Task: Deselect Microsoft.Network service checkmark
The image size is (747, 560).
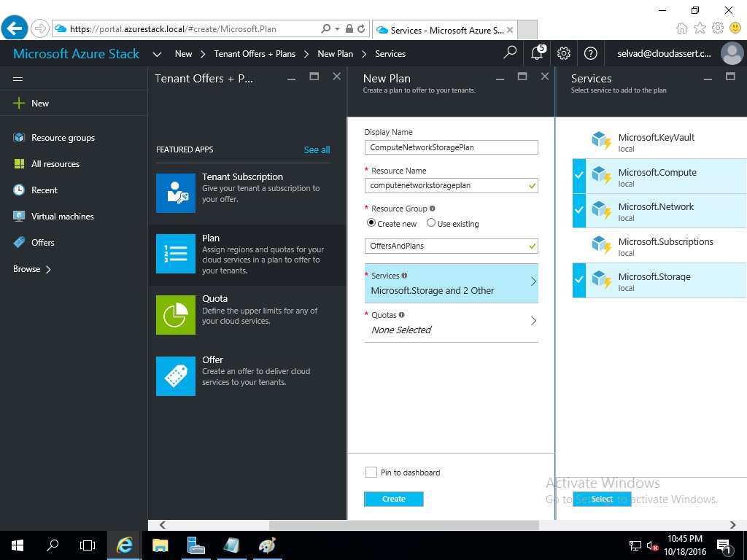Action: tap(578, 210)
